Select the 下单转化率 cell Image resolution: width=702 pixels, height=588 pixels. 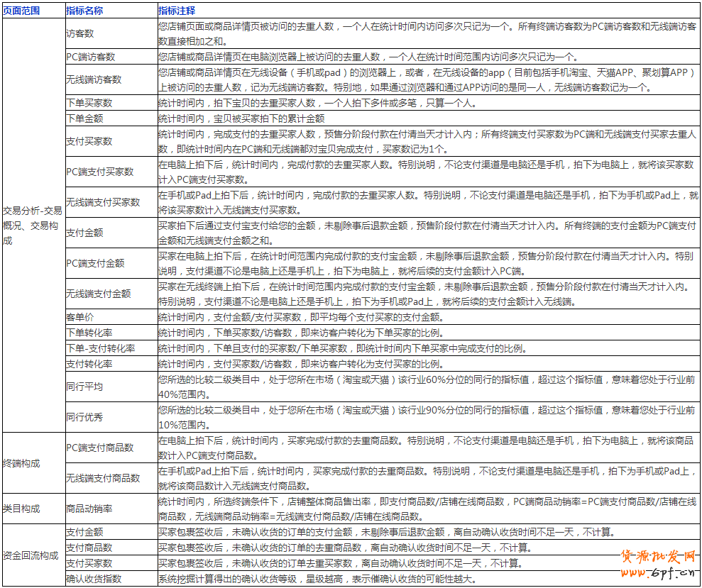click(111, 333)
